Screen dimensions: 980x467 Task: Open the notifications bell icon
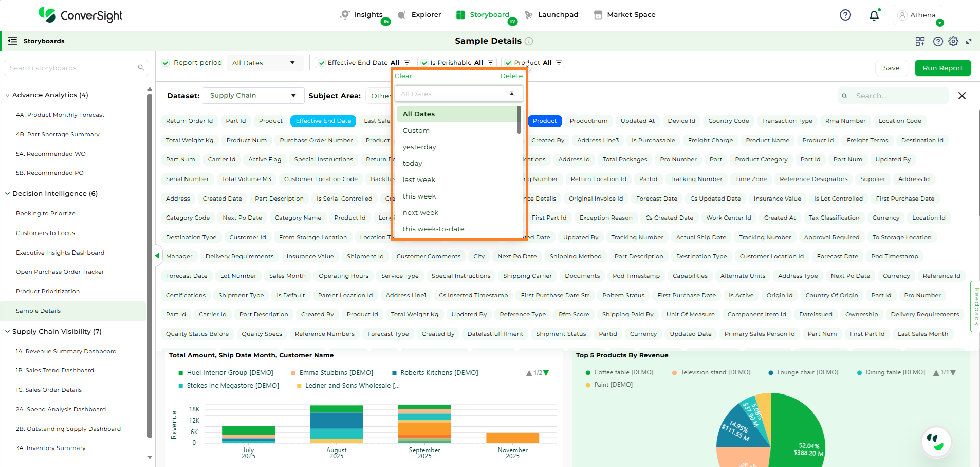(874, 15)
